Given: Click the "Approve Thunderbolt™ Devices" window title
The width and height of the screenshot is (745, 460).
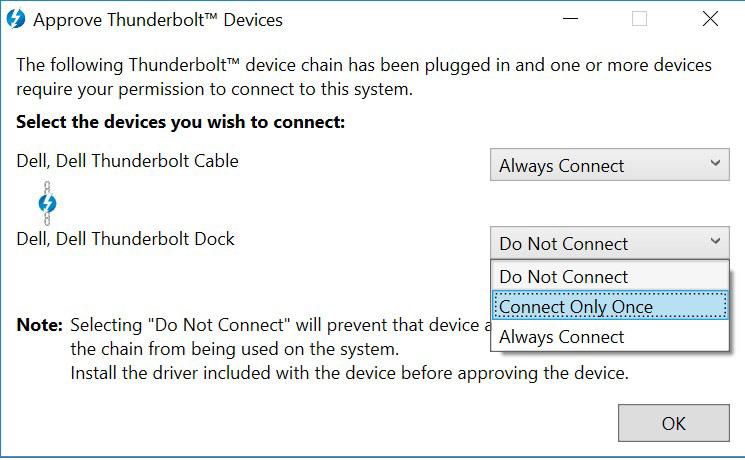Looking at the screenshot, I should (158, 20).
